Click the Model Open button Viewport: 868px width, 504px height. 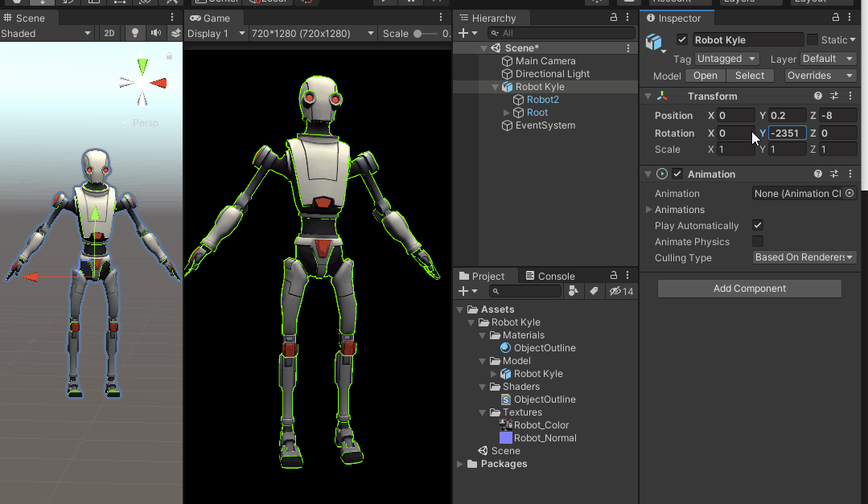click(705, 76)
